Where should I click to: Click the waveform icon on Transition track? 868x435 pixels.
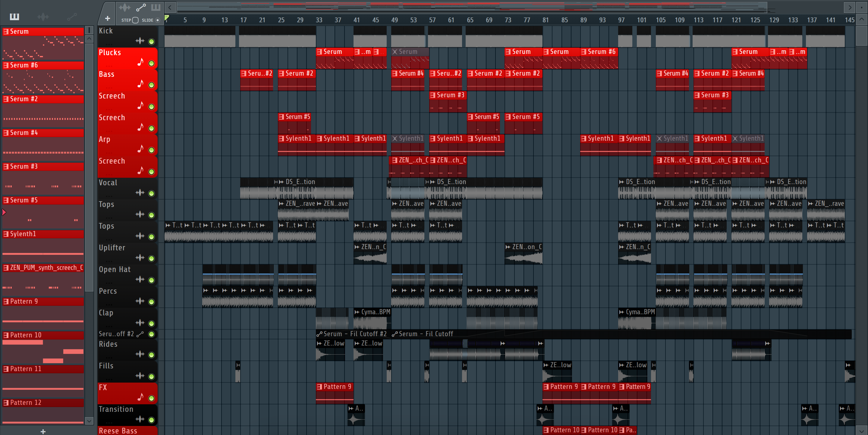(140, 419)
